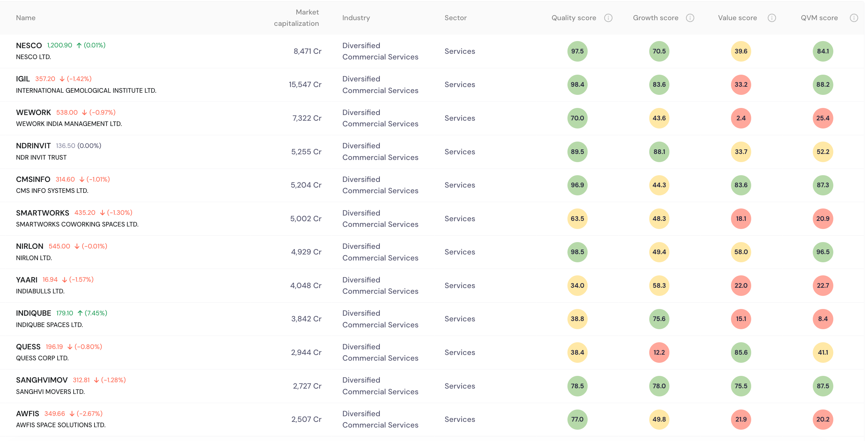This screenshot has width=868, height=441.
Task: Open INDIQUBE SPACES LTD. company name
Action: tap(49, 325)
